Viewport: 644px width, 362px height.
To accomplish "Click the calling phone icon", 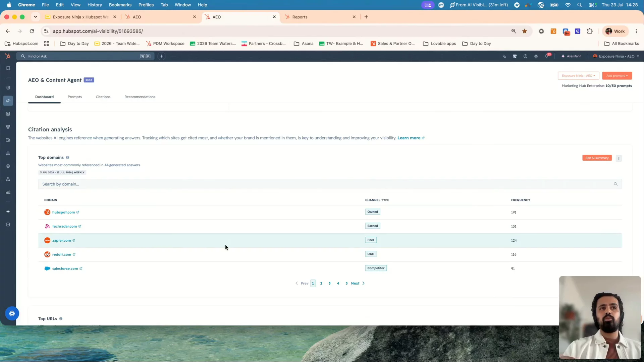I will [x=504, y=56].
